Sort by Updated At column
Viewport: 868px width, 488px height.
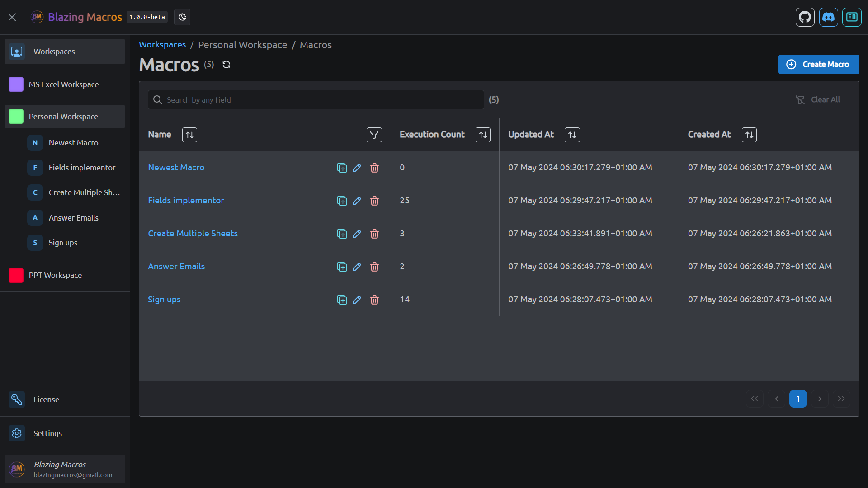572,135
